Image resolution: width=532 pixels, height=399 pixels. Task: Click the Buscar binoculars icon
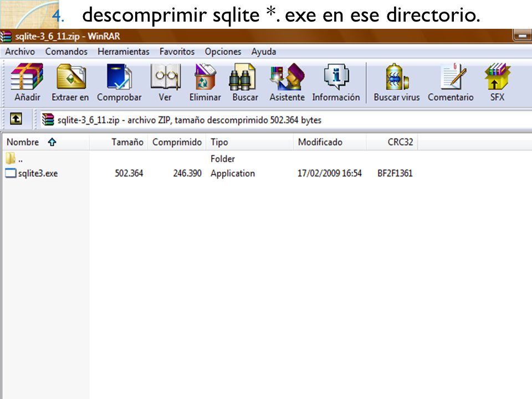[242, 76]
